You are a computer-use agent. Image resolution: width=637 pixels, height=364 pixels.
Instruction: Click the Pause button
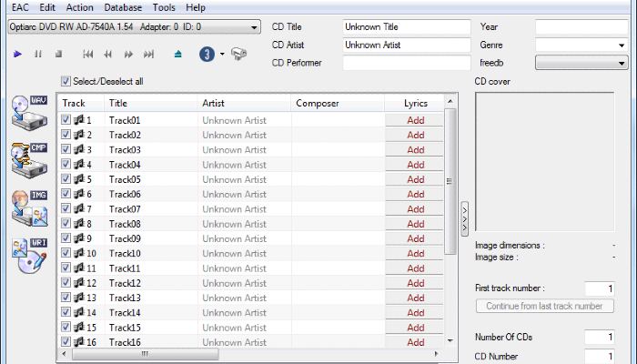[x=38, y=54]
